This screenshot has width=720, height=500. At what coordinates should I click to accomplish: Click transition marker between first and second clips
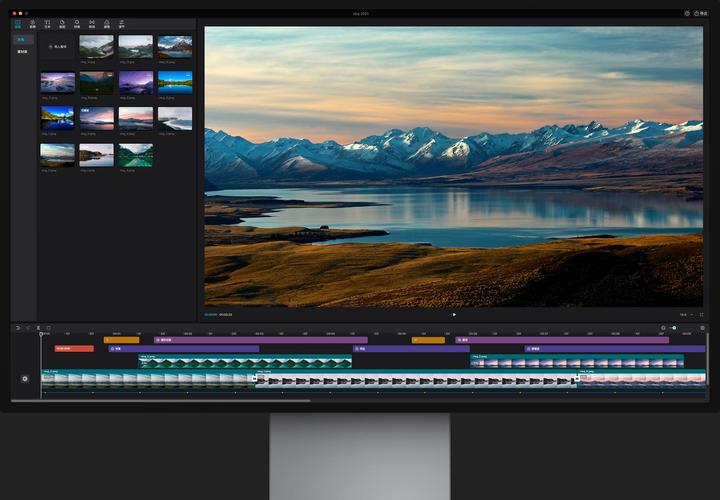click(254, 379)
